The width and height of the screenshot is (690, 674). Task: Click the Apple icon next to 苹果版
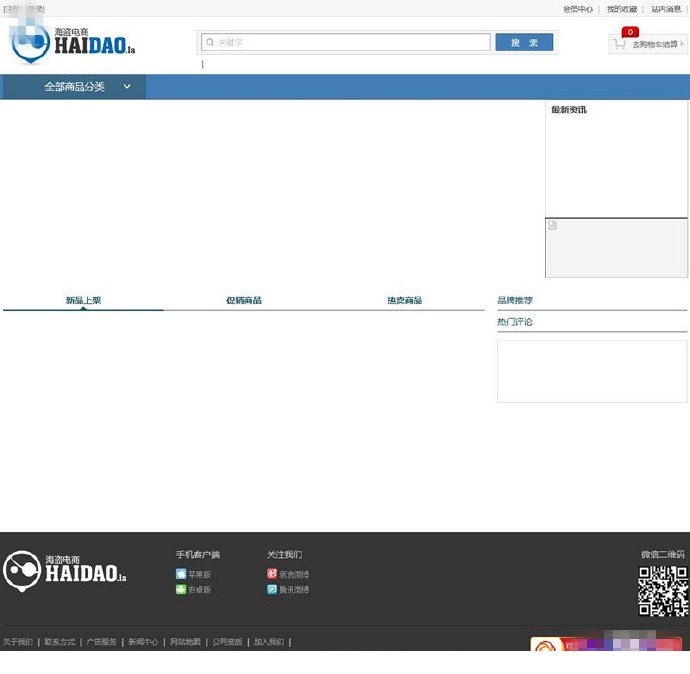point(181,574)
